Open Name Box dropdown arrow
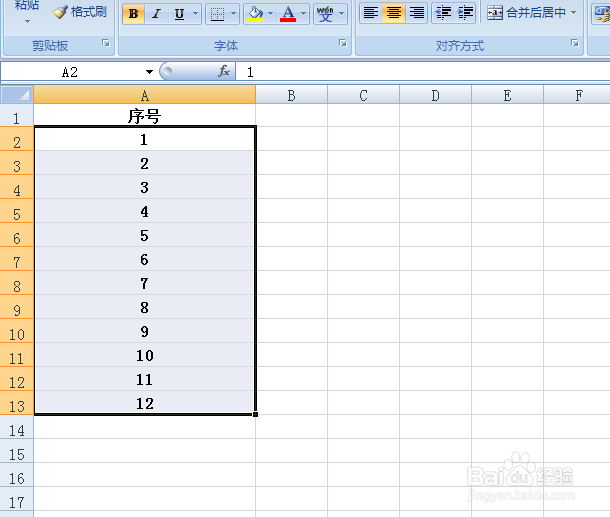 point(149,72)
